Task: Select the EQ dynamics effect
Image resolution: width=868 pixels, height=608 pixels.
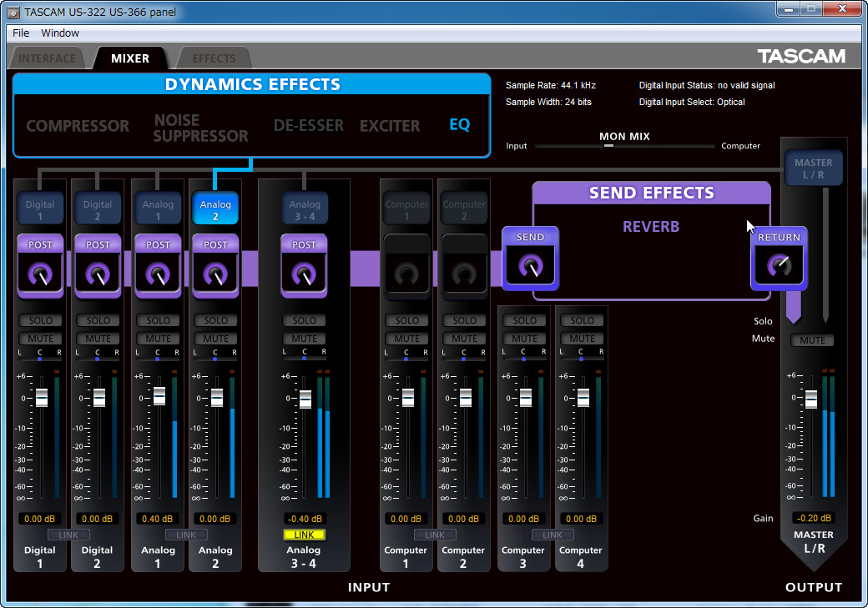Action: (460, 124)
